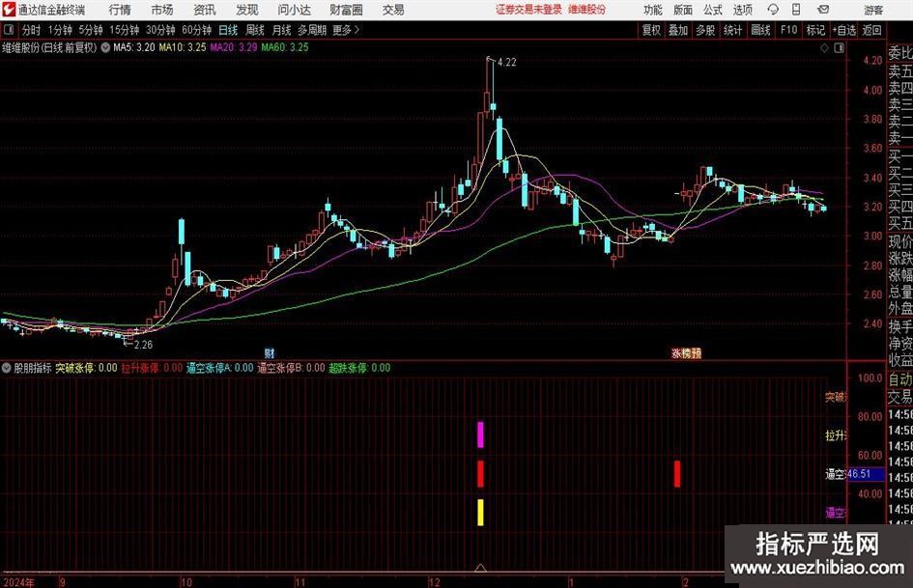Click the yellow signal bar in indicator
This screenshot has height=588, width=913.
click(x=480, y=513)
